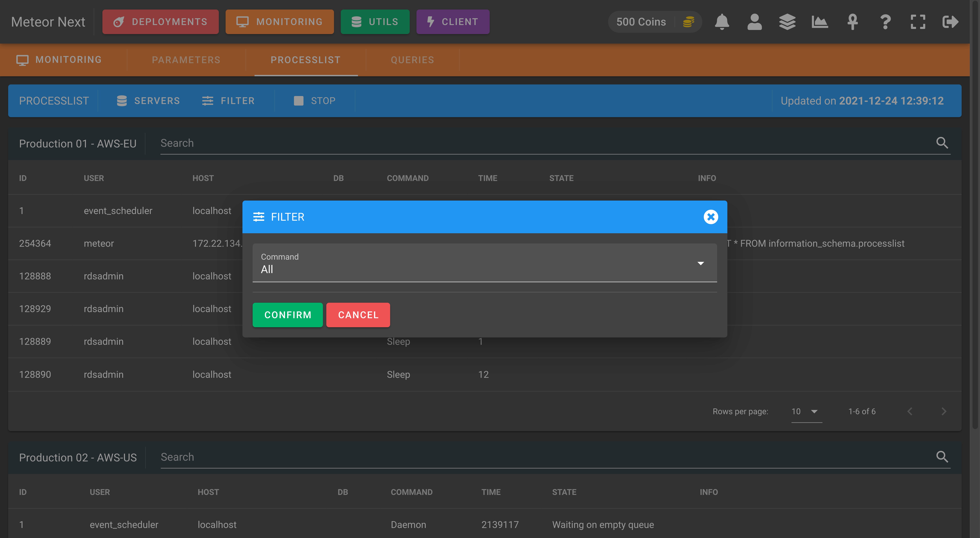Open the Deployments section
This screenshot has height=538, width=980.
point(161,22)
